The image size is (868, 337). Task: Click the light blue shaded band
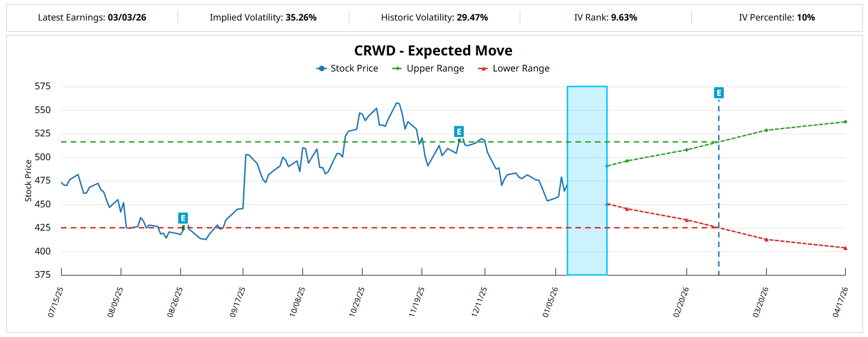(x=587, y=180)
